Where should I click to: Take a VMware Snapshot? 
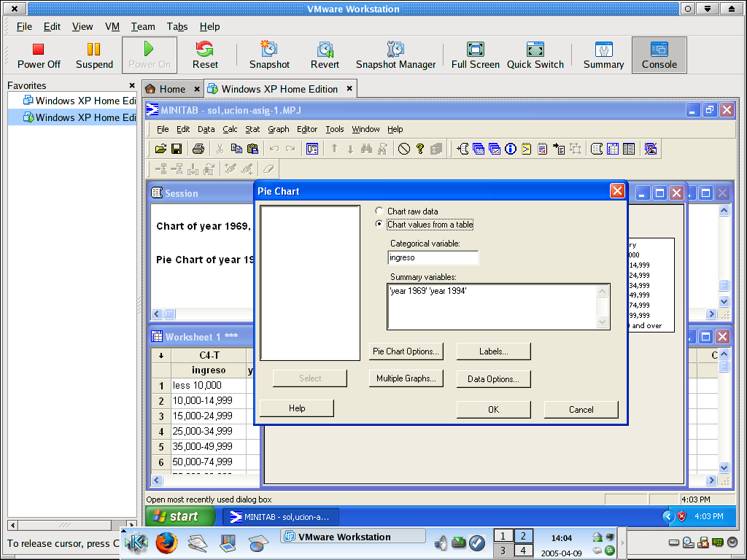click(269, 55)
